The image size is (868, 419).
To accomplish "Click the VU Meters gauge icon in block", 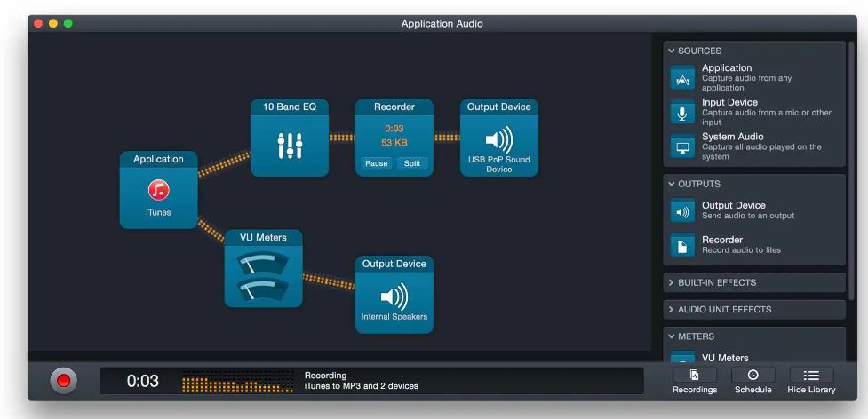I will point(264,276).
